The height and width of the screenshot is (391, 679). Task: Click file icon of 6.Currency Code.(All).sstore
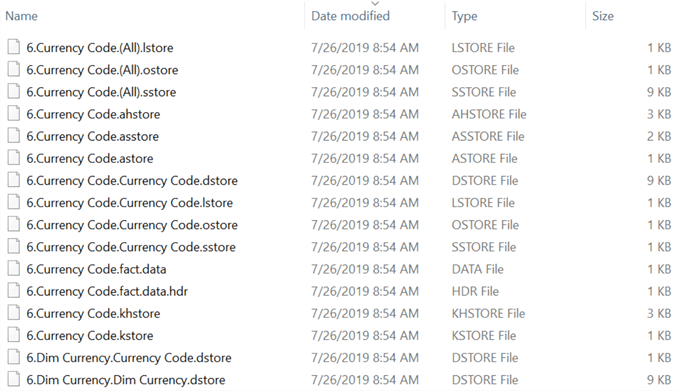tap(13, 91)
